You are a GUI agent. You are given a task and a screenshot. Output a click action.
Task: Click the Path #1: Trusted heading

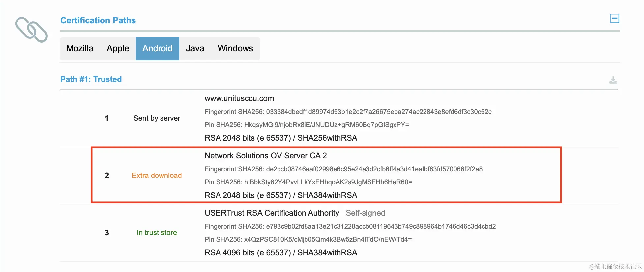tap(91, 79)
